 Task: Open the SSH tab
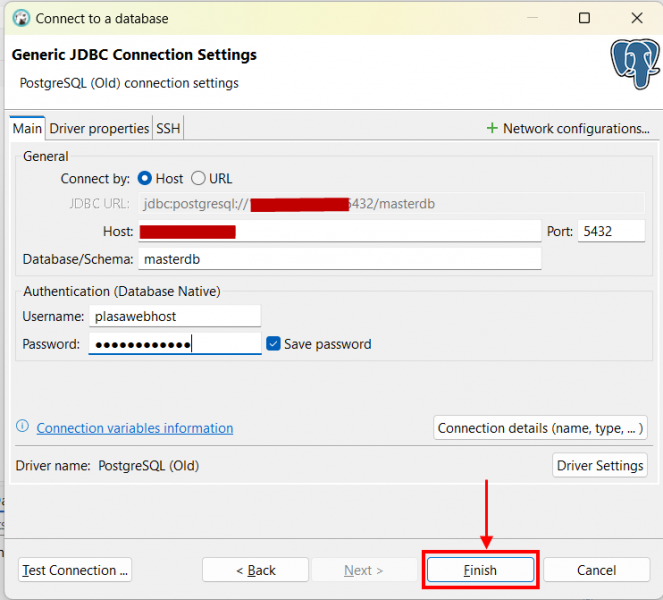168,128
